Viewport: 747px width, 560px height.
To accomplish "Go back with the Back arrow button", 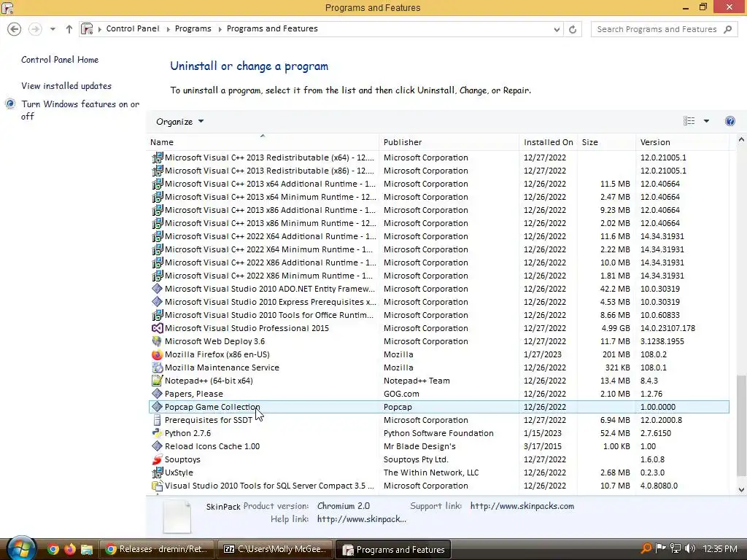I will point(15,29).
